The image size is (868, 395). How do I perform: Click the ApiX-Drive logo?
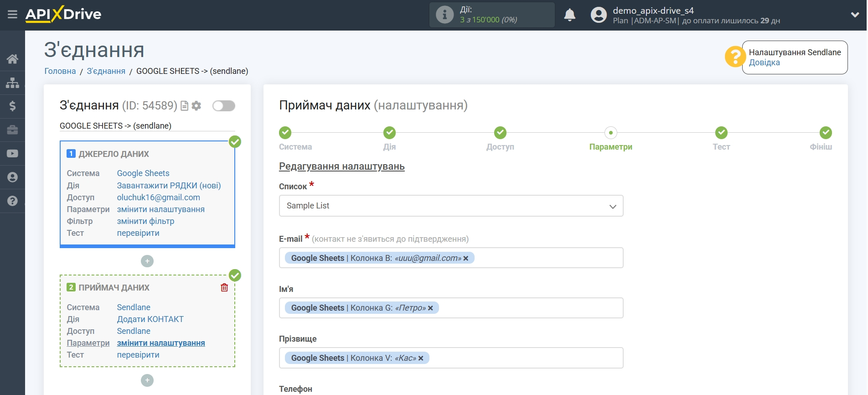[x=63, y=14]
